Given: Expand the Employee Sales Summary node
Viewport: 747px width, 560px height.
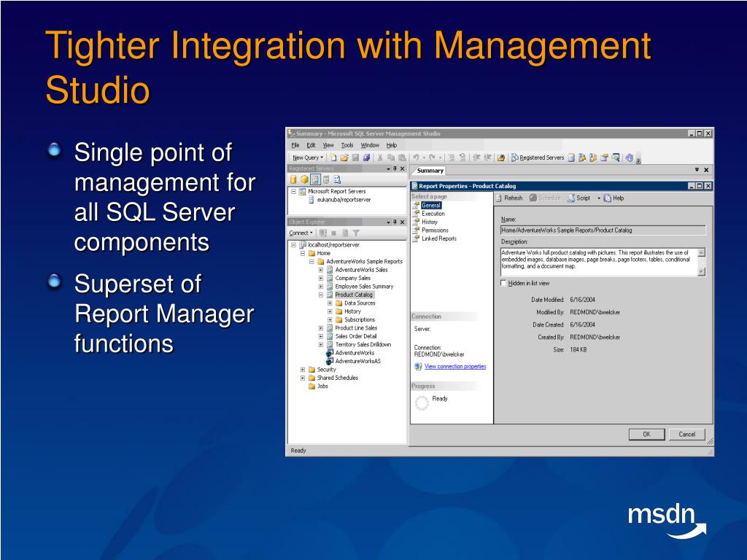Looking at the screenshot, I should coord(321,287).
